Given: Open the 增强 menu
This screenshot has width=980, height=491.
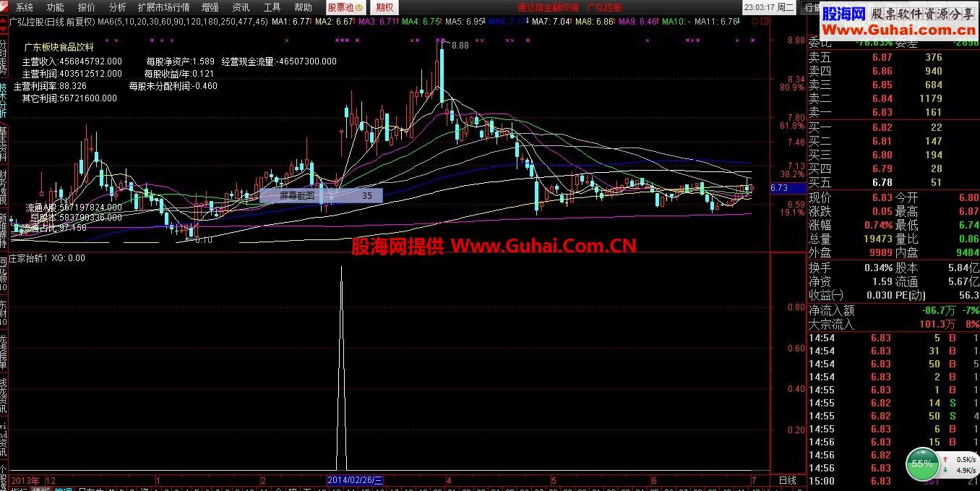Looking at the screenshot, I should (210, 7).
